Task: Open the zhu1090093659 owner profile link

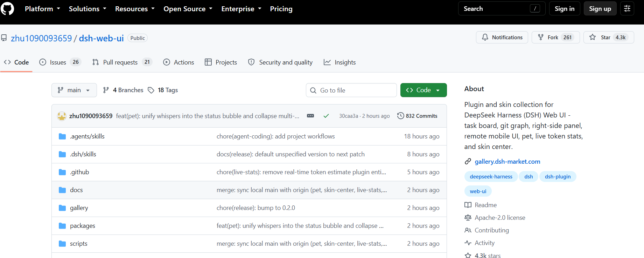Action: [41, 38]
